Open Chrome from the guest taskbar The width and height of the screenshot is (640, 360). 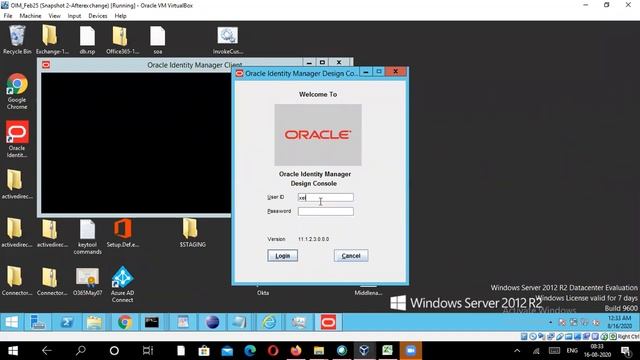pyautogui.click(x=125, y=322)
